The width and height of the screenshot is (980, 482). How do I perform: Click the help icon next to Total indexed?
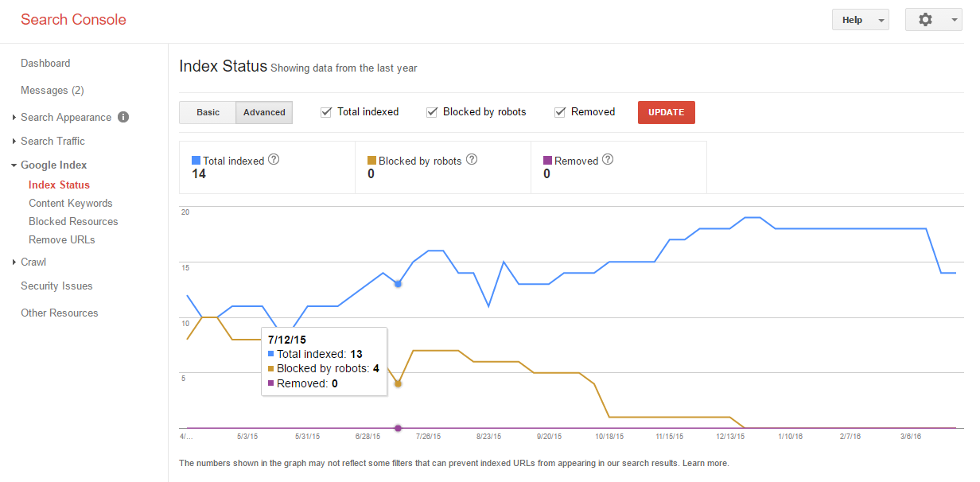(x=274, y=160)
